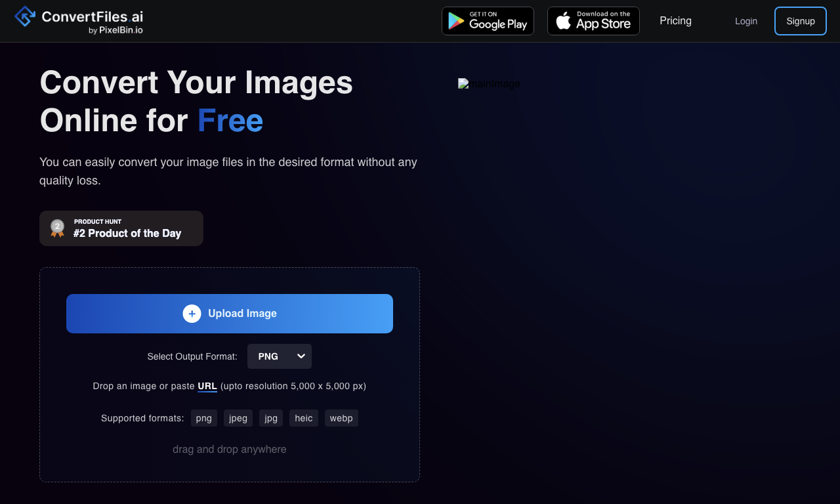Click the png supported format tag
840x504 pixels.
coord(204,418)
